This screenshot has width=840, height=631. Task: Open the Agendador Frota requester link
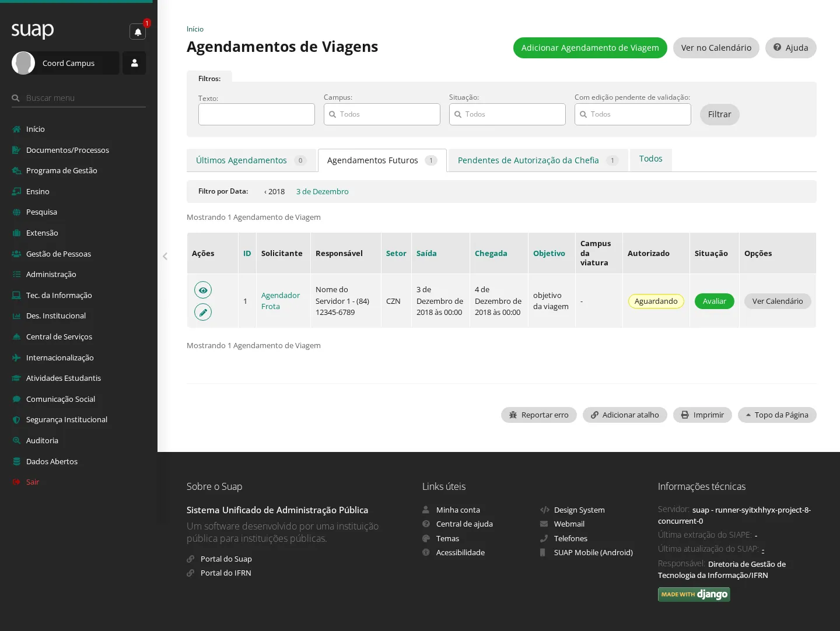click(x=281, y=301)
